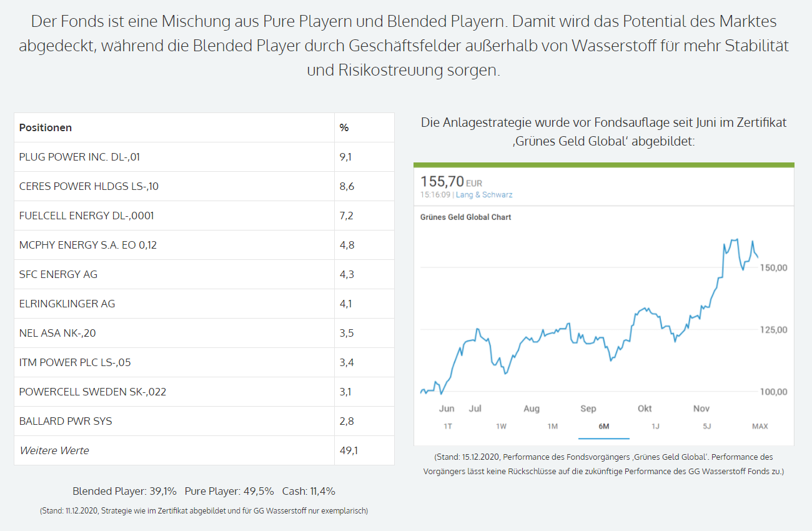
Task: Select the 1J chart period
Action: click(x=655, y=426)
